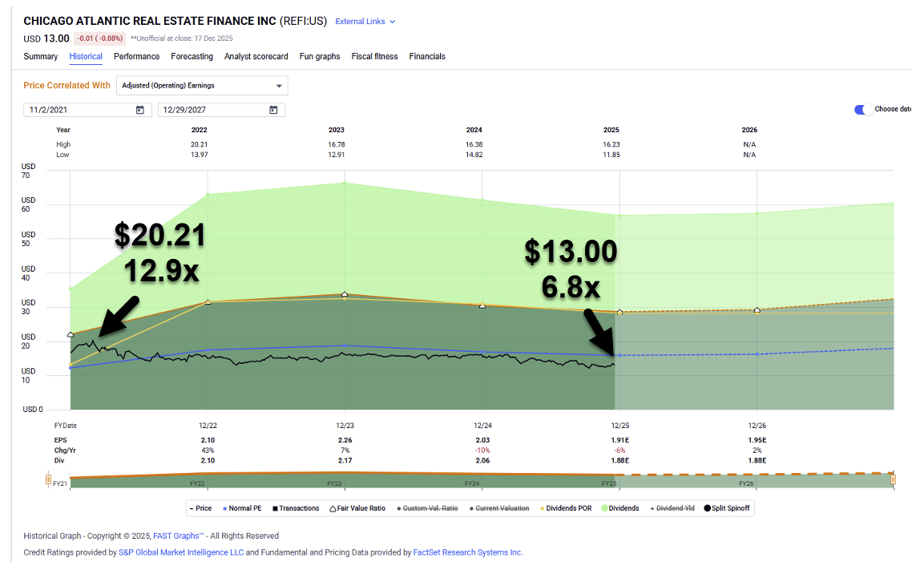Open the start date calendar picker
The width and height of the screenshot is (924, 586).
click(x=140, y=110)
